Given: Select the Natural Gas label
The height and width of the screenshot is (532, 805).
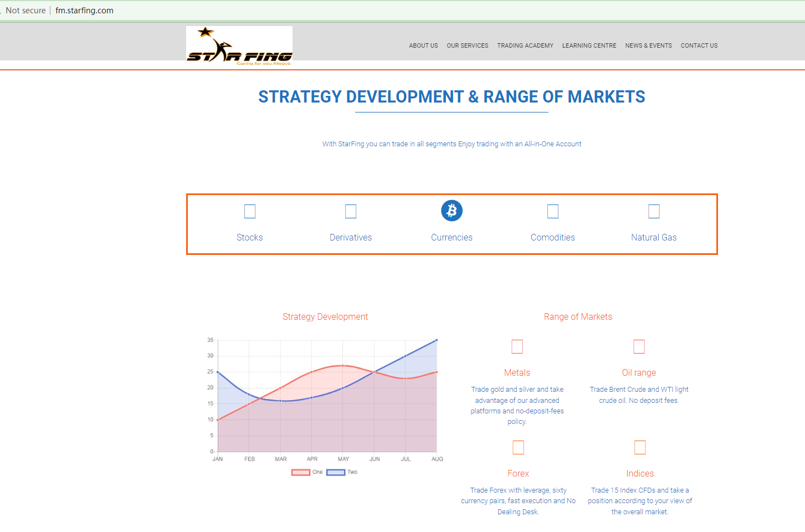Looking at the screenshot, I should pos(654,237).
